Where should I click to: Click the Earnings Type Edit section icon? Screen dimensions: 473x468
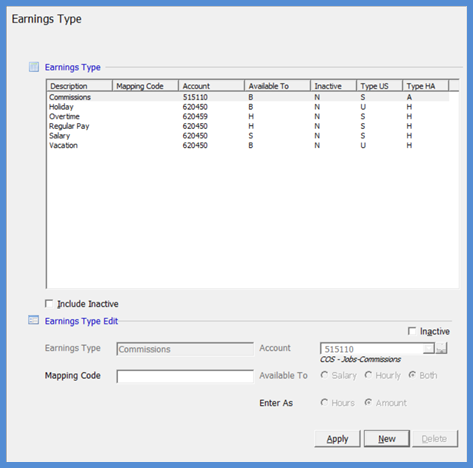34,320
